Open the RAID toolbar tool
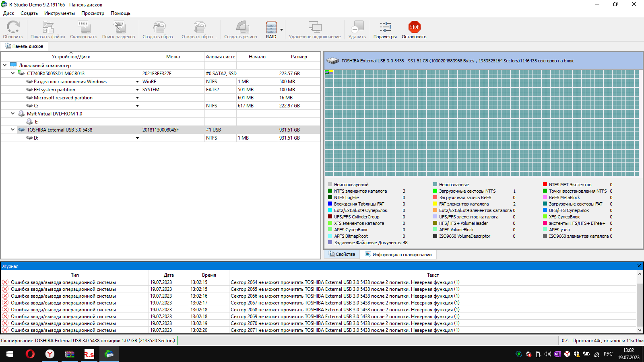Screen dimensions: 644x362 coord(271,27)
